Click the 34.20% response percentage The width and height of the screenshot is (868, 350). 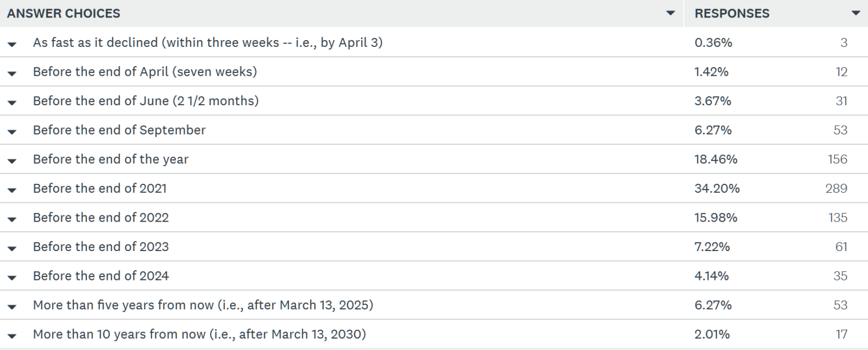[x=717, y=188]
